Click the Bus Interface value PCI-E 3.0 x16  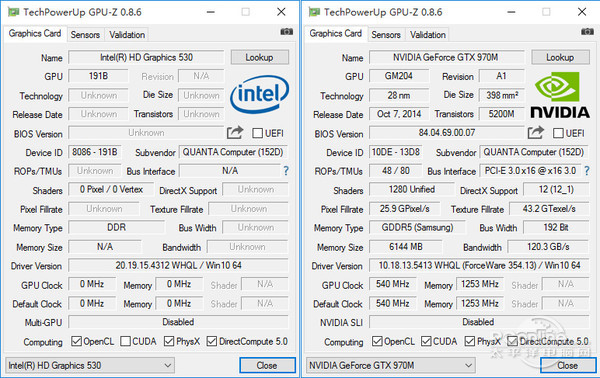coord(530,171)
